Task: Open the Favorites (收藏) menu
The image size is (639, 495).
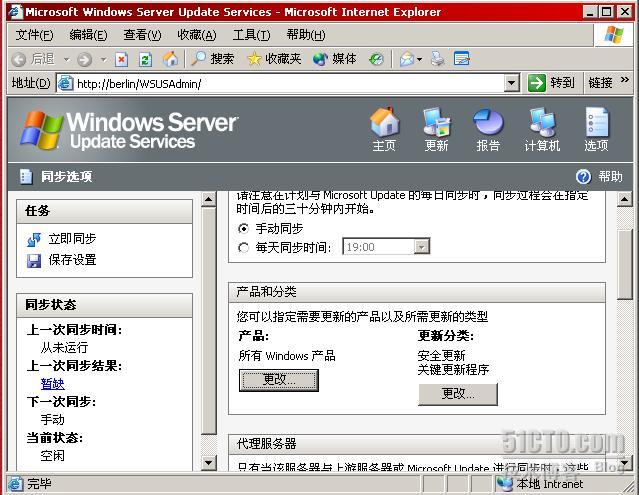Action: pos(197,35)
